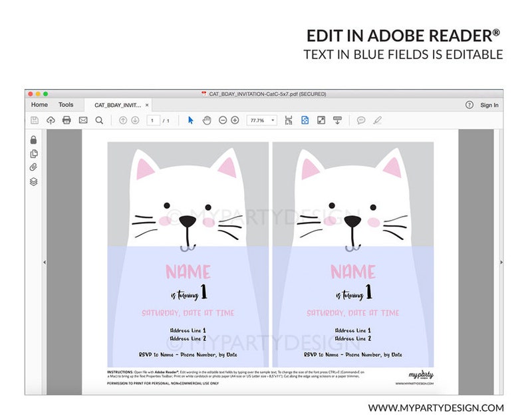
Task: Click the vertical scrollbar on the right
Action: tap(497, 262)
